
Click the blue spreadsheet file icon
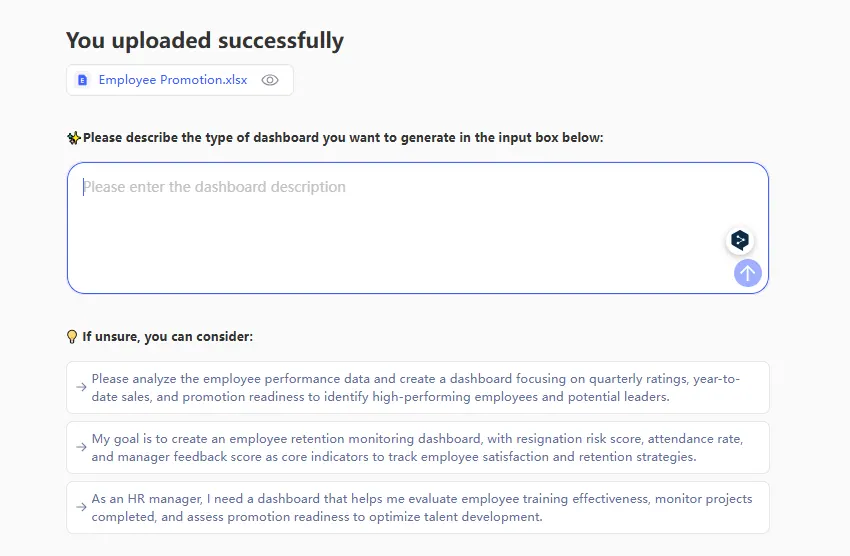[83, 80]
